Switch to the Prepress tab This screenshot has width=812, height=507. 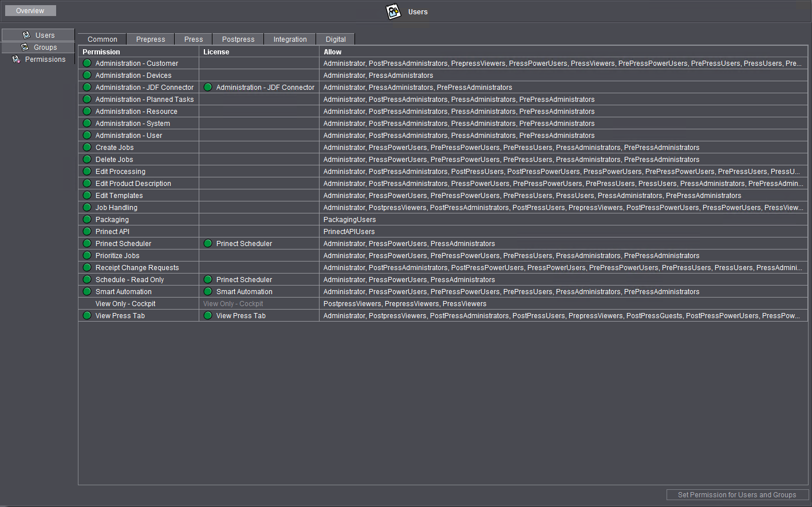pyautogui.click(x=151, y=39)
